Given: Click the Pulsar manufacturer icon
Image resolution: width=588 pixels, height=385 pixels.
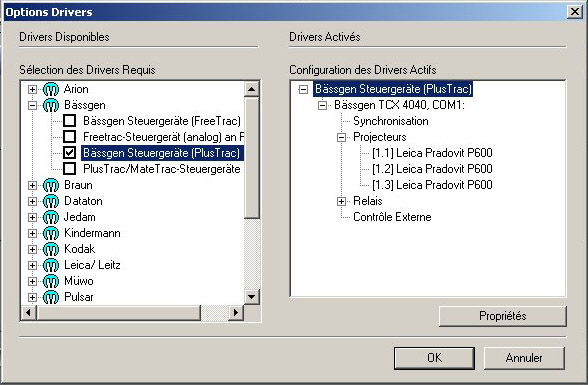Looking at the screenshot, I should [51, 297].
